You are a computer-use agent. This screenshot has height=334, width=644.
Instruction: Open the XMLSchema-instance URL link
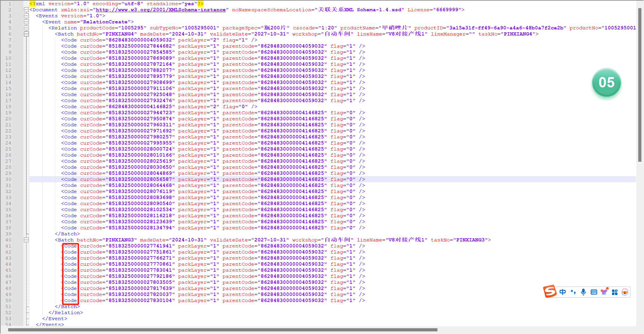161,10
